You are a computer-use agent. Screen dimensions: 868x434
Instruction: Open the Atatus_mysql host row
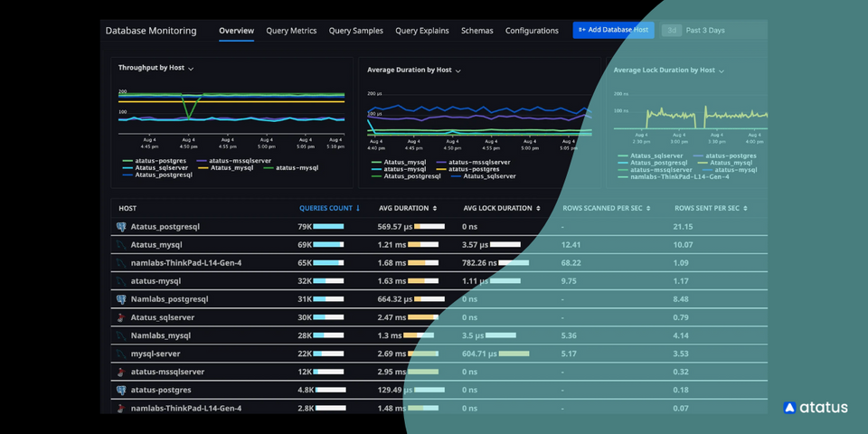click(x=439, y=245)
